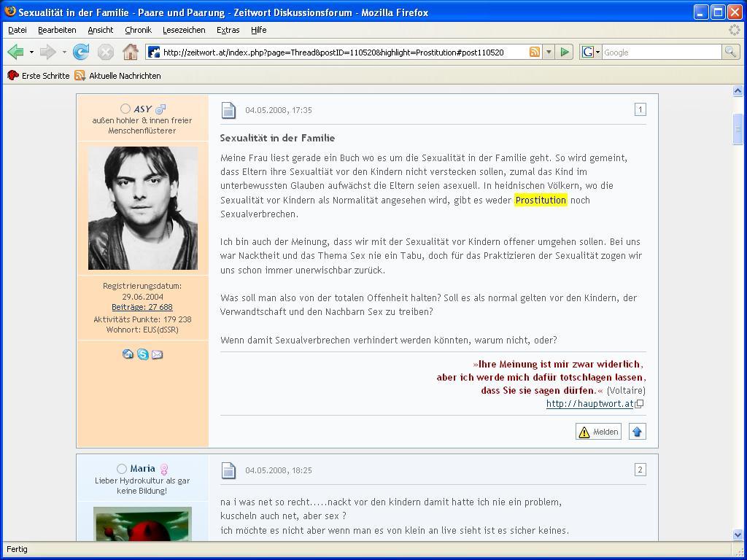Click the scrollbar up arrow
The width and height of the screenshot is (747, 560).
pos(738,90)
